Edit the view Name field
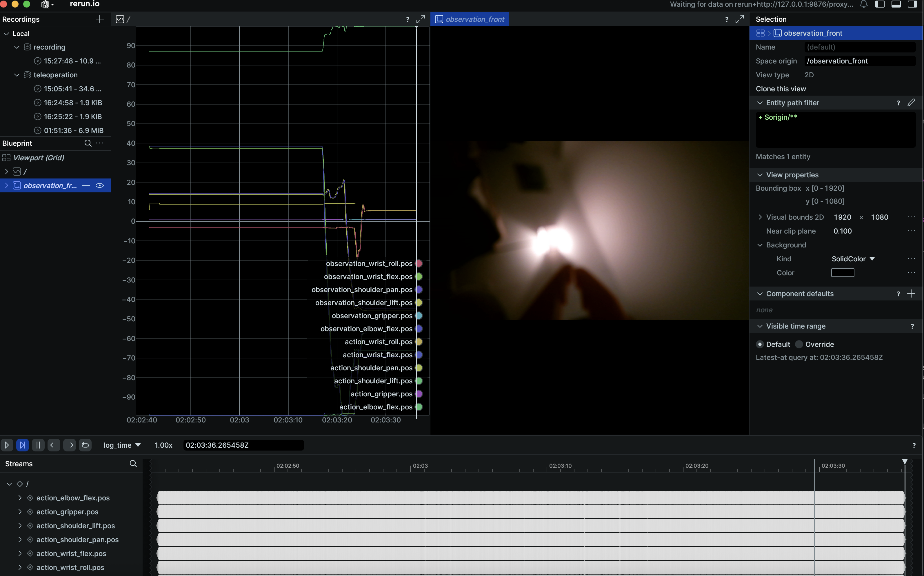The width and height of the screenshot is (924, 576). 860,47
